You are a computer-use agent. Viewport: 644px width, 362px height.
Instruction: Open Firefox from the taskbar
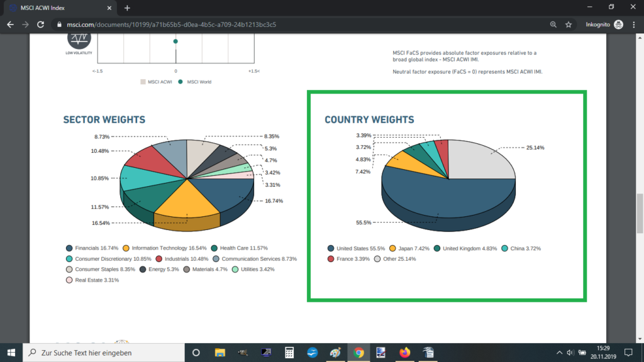tap(404, 353)
